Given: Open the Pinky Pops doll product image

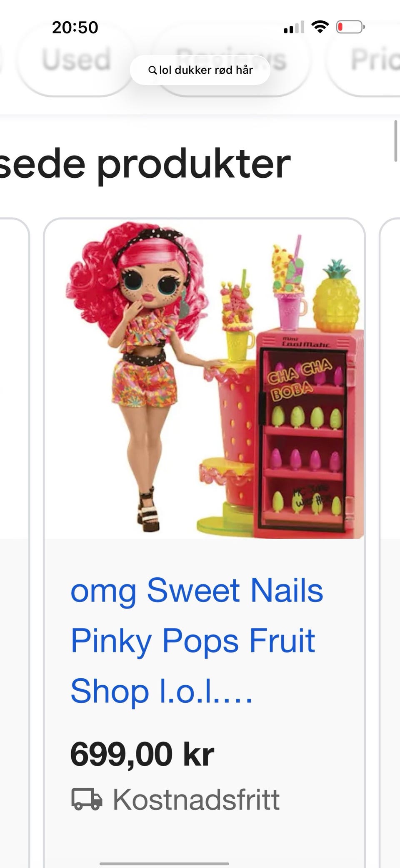Looking at the screenshot, I should tap(204, 379).
